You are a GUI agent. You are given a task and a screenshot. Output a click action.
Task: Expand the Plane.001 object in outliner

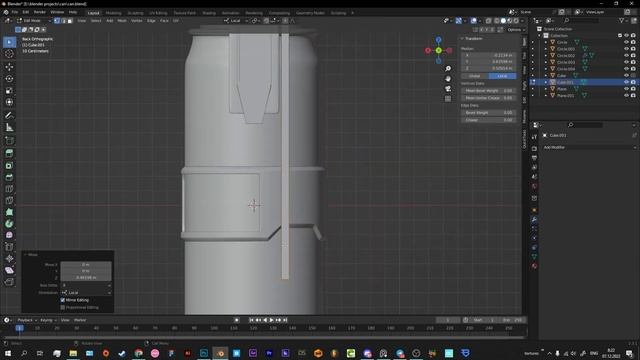(x=546, y=95)
